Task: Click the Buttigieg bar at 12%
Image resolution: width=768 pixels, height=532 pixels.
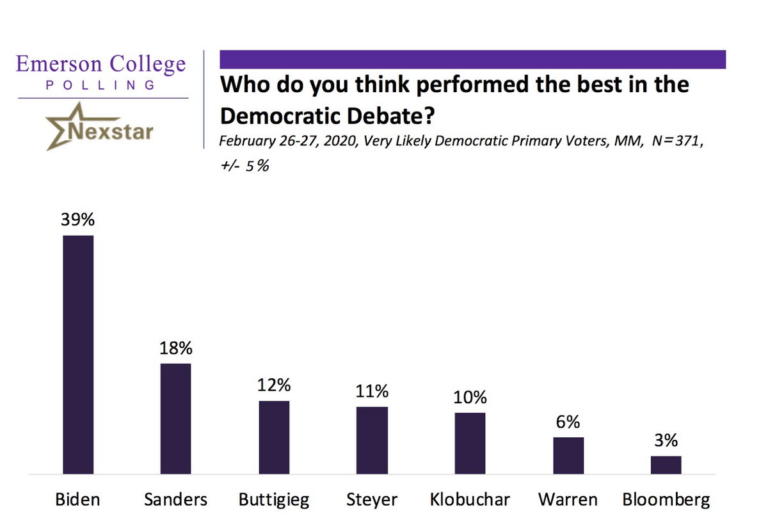Action: tap(274, 437)
